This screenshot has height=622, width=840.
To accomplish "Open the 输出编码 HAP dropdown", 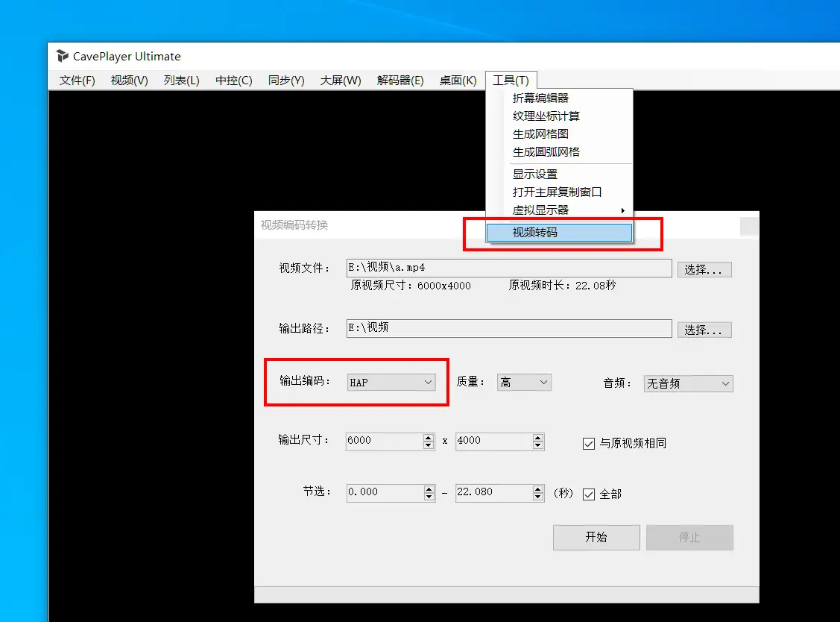I will (391, 383).
